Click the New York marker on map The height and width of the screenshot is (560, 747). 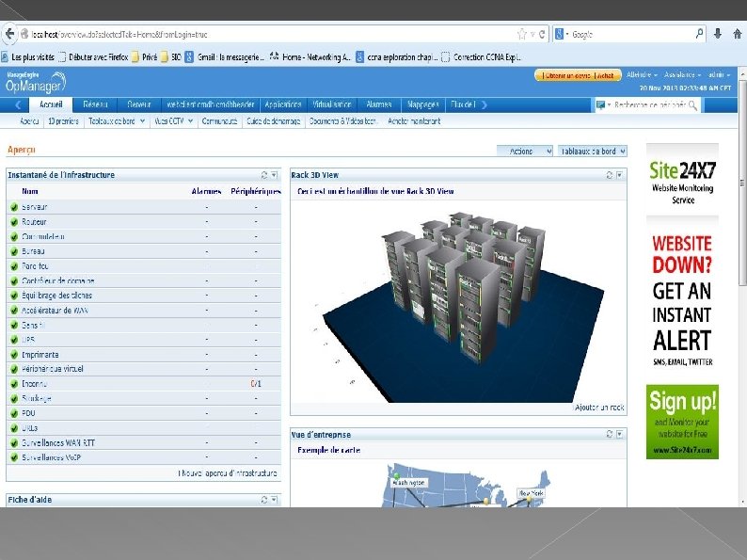coord(530,499)
